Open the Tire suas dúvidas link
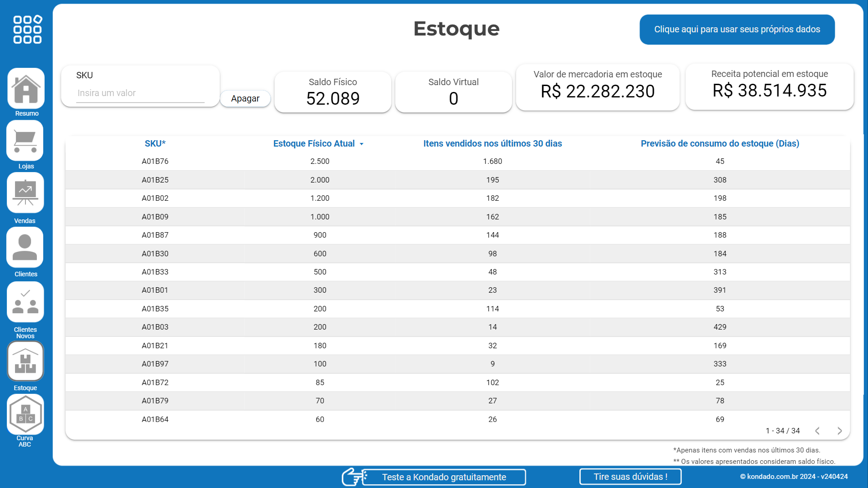 [630, 477]
